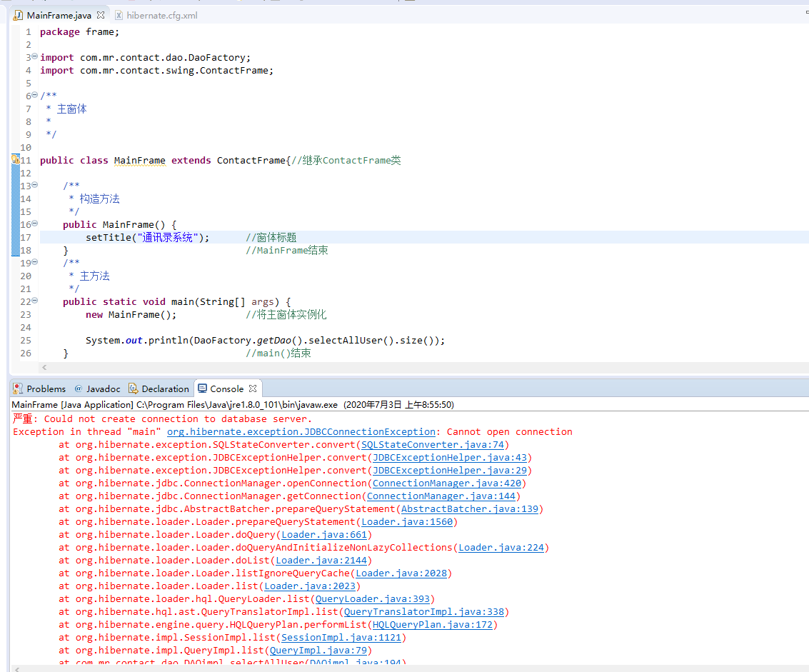Jump to JDBCExceptionHelper.java:29

pos(450,470)
